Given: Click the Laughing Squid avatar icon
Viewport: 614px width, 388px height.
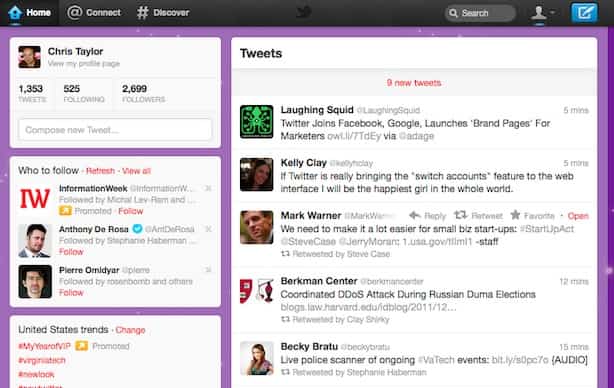Looking at the screenshot, I should pyautogui.click(x=256, y=122).
